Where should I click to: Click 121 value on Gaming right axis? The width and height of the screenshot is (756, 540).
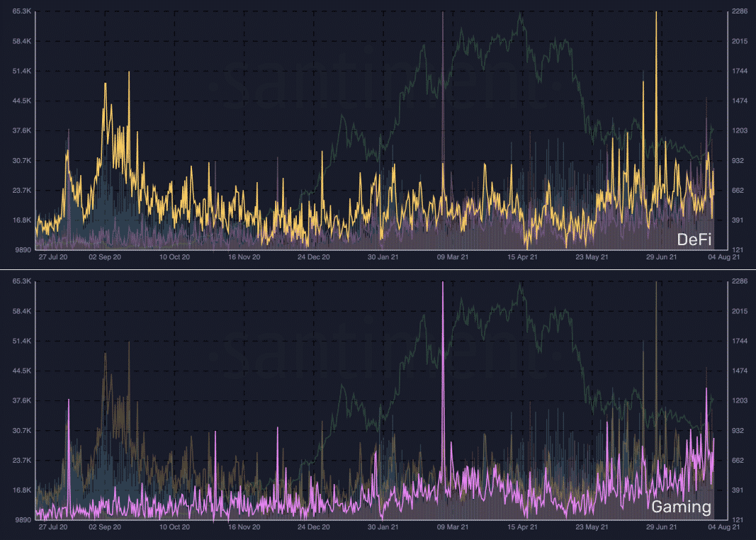click(x=738, y=519)
